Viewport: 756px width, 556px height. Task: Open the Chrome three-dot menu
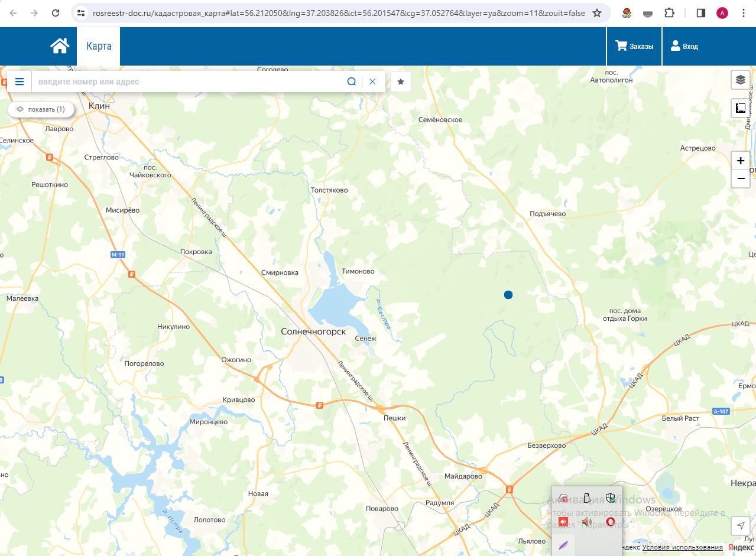[743, 13]
